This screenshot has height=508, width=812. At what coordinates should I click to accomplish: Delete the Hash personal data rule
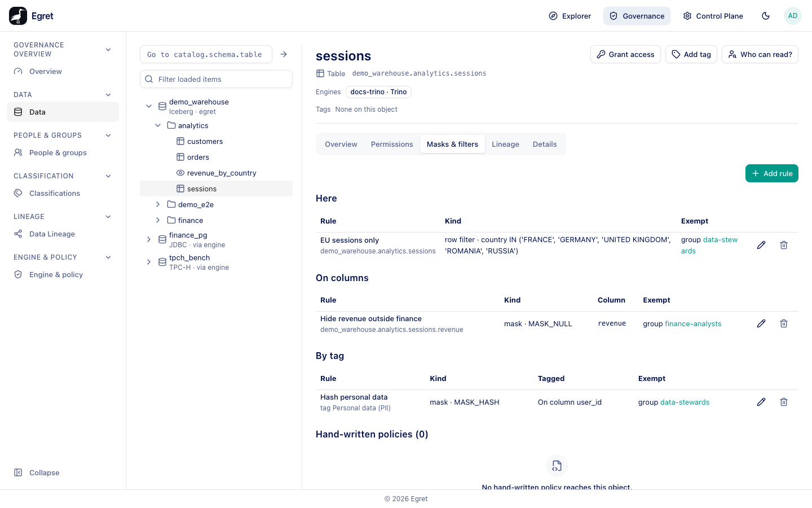(x=784, y=402)
